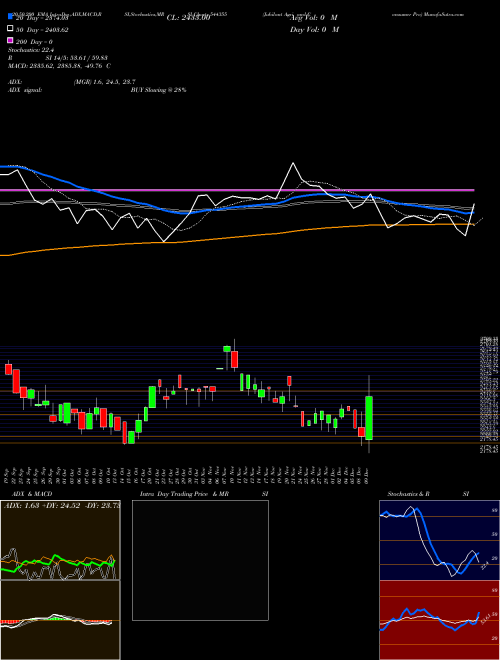Screen dimensions: 500x660
Task: Click the highest peak of the white price line
Action: click(x=293, y=163)
